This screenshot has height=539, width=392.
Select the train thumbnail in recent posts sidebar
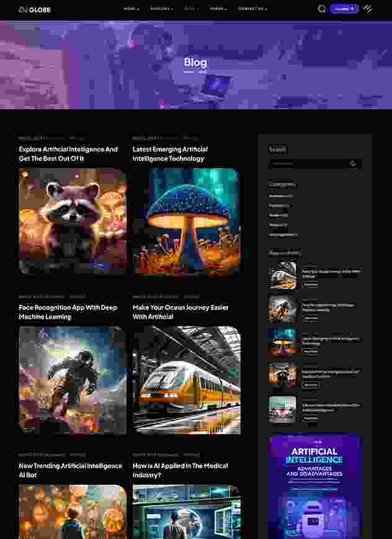pyautogui.click(x=282, y=276)
